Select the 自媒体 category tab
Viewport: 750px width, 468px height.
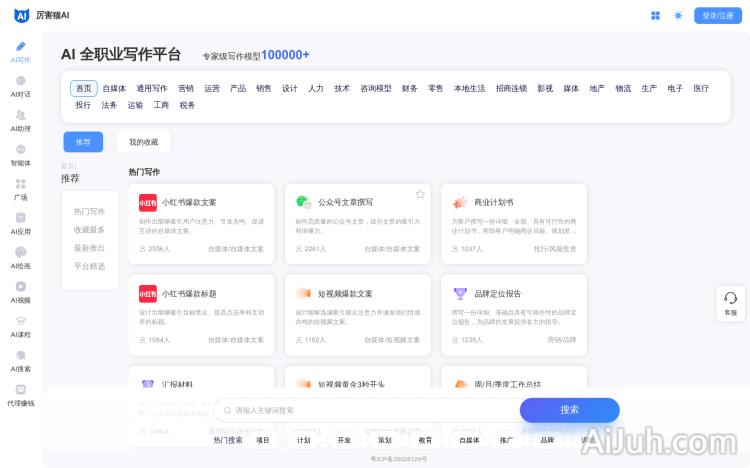coord(114,88)
